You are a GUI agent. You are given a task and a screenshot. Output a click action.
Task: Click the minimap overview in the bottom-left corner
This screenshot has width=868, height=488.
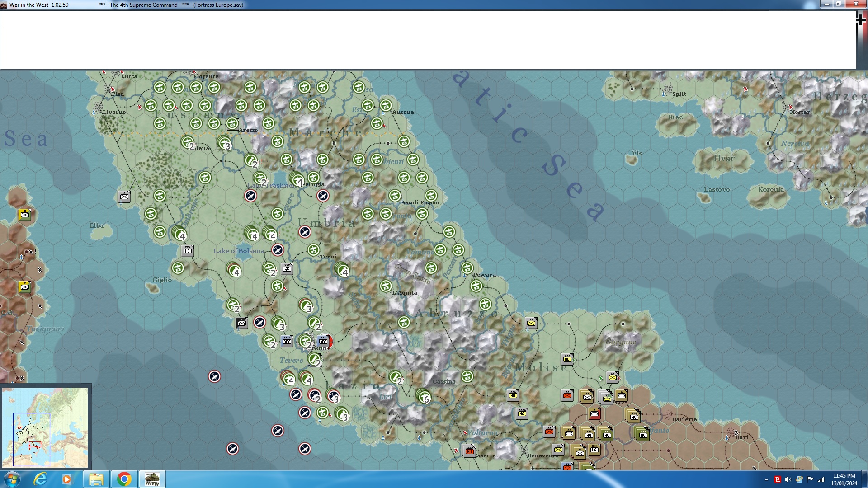(45, 427)
